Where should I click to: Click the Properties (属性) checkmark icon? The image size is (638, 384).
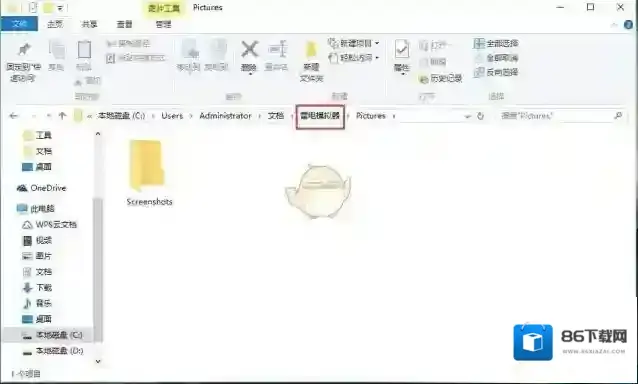click(402, 50)
